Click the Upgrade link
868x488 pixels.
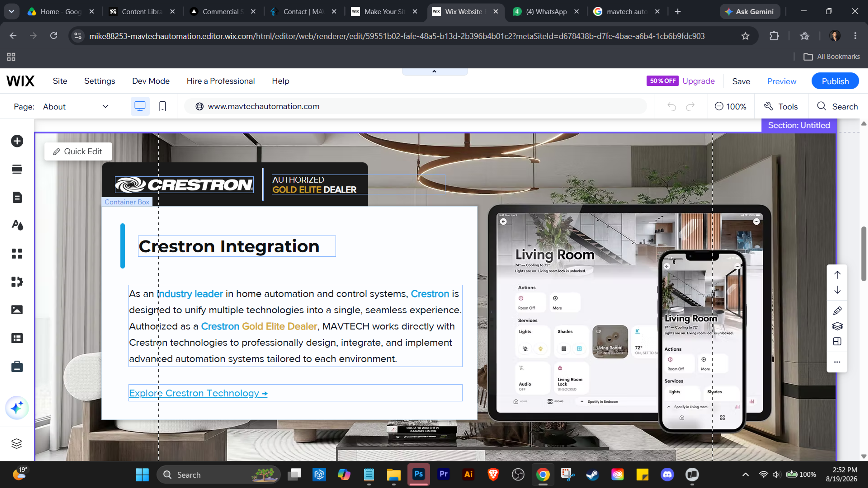tap(698, 81)
